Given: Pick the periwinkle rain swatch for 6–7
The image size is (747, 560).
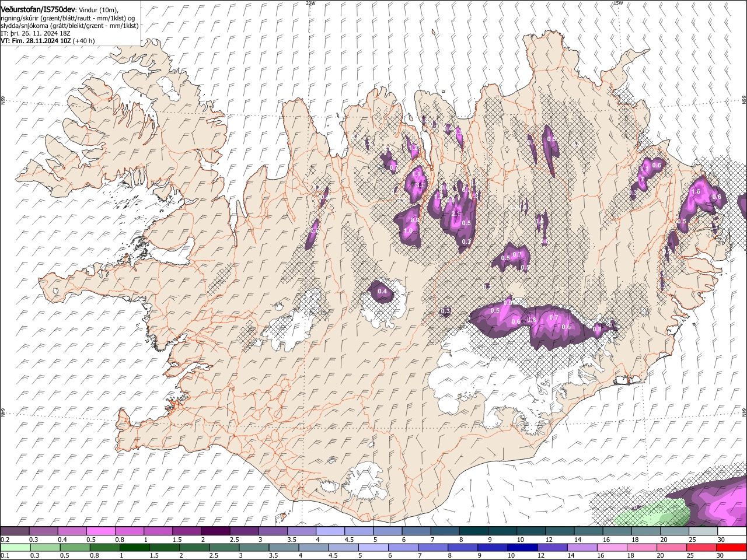Looking at the screenshot, I should [x=403, y=547].
